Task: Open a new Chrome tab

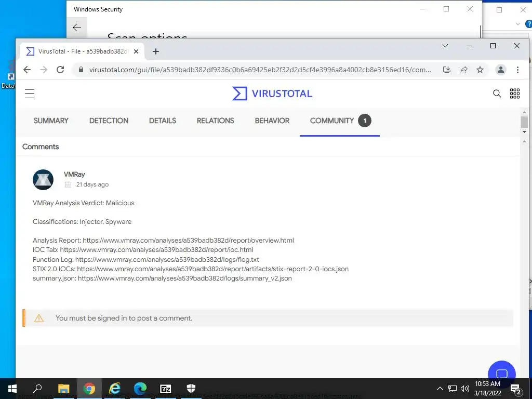Action: (156, 51)
